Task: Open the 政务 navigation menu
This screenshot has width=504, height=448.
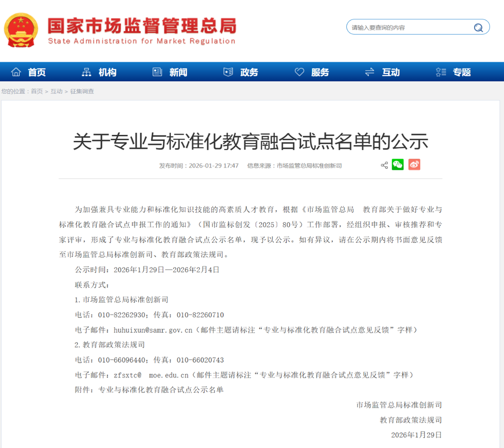Action: click(249, 72)
